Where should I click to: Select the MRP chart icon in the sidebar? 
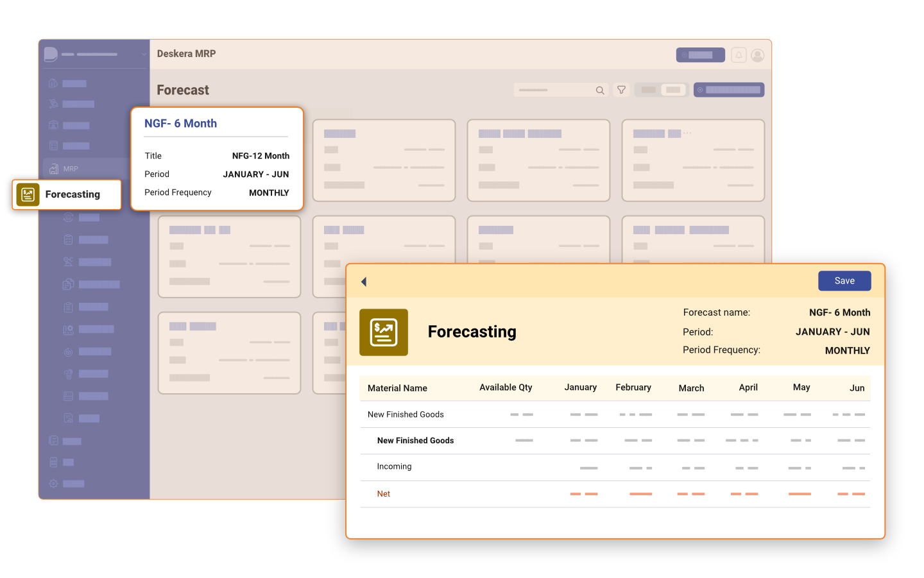click(53, 168)
